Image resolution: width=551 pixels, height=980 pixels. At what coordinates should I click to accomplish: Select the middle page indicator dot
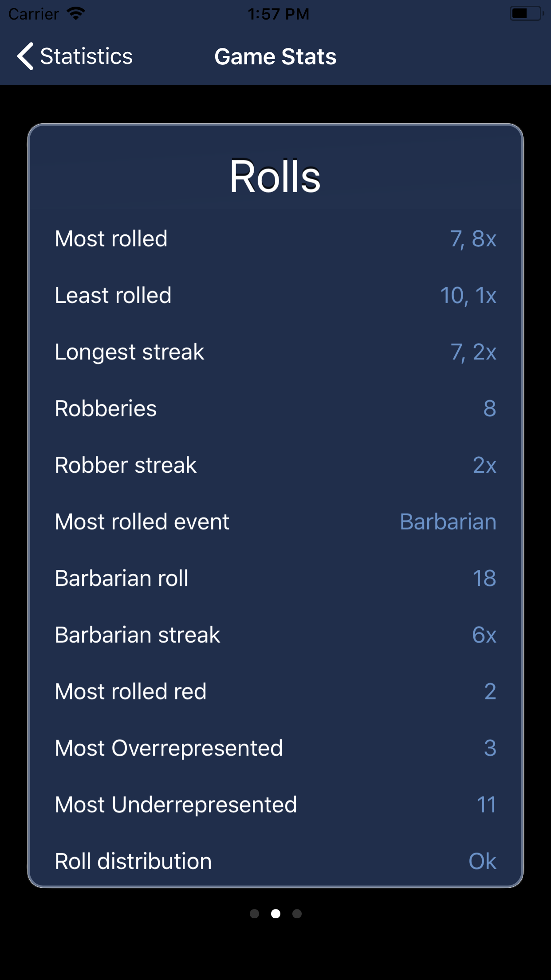point(275,913)
